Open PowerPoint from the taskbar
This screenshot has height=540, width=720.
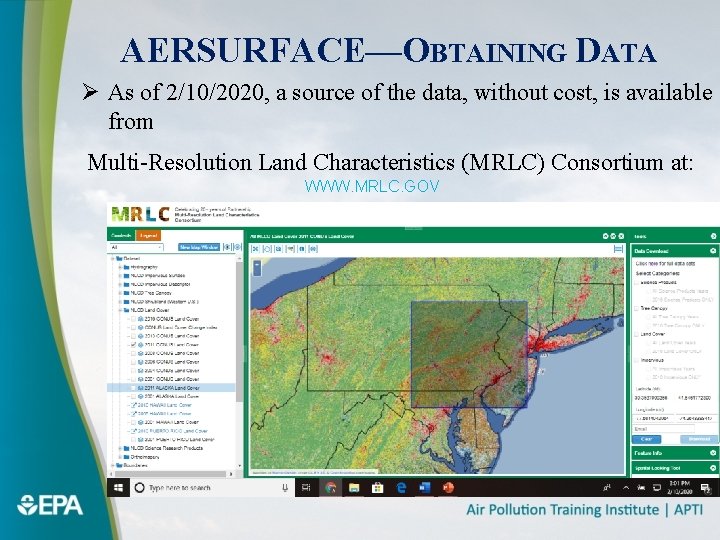pos(449,488)
